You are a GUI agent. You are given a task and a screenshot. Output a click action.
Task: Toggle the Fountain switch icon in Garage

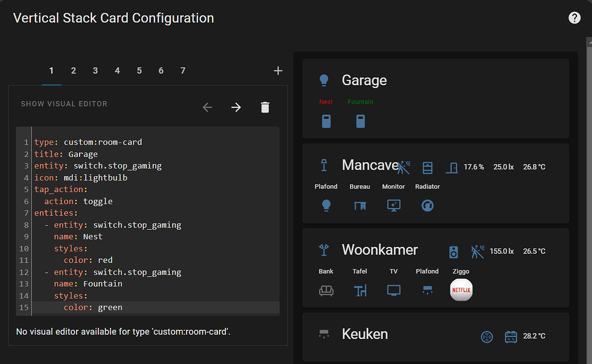click(x=360, y=122)
